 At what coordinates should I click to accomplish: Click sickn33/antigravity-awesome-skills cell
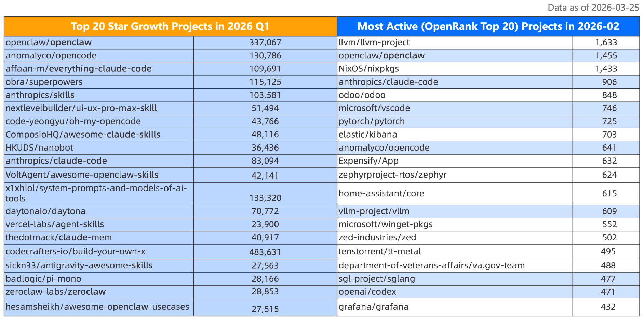pyautogui.click(x=99, y=266)
